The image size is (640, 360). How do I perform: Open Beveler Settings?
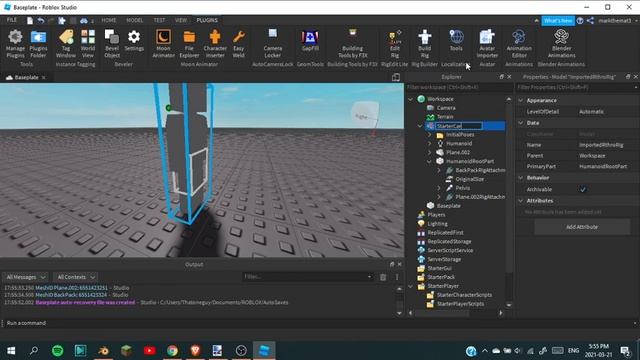tap(134, 41)
